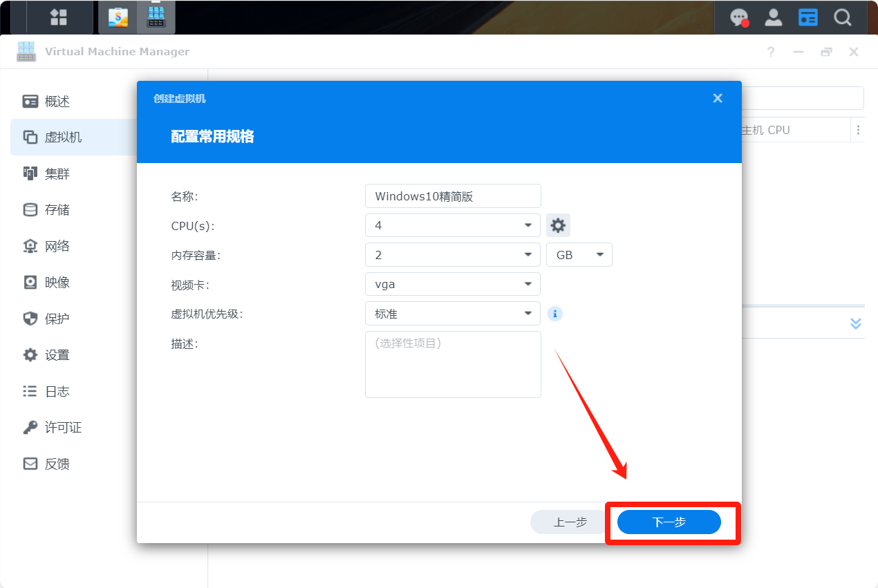Open CPU advanced settings gear icon
The image size is (878, 588).
point(558,225)
